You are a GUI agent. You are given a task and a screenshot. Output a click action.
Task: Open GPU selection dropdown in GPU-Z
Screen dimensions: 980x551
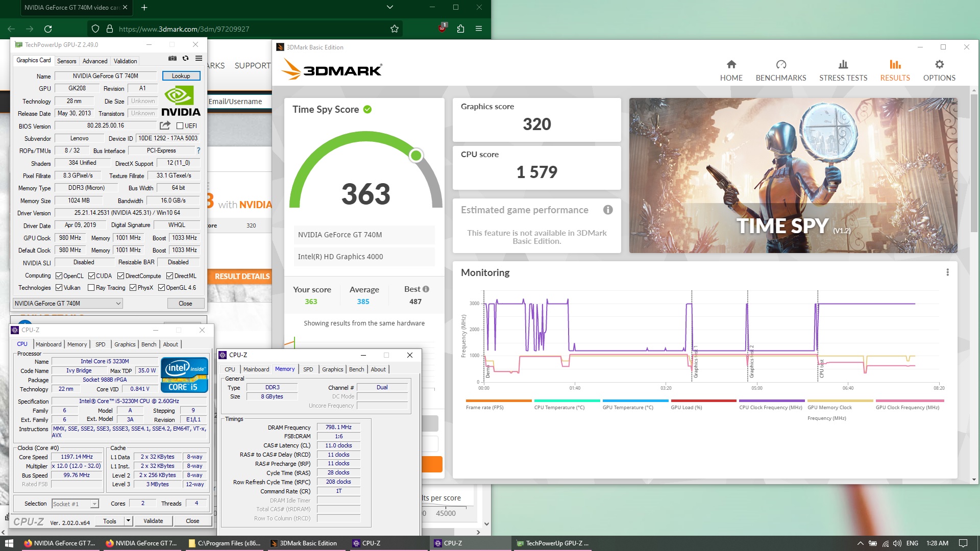pyautogui.click(x=67, y=304)
